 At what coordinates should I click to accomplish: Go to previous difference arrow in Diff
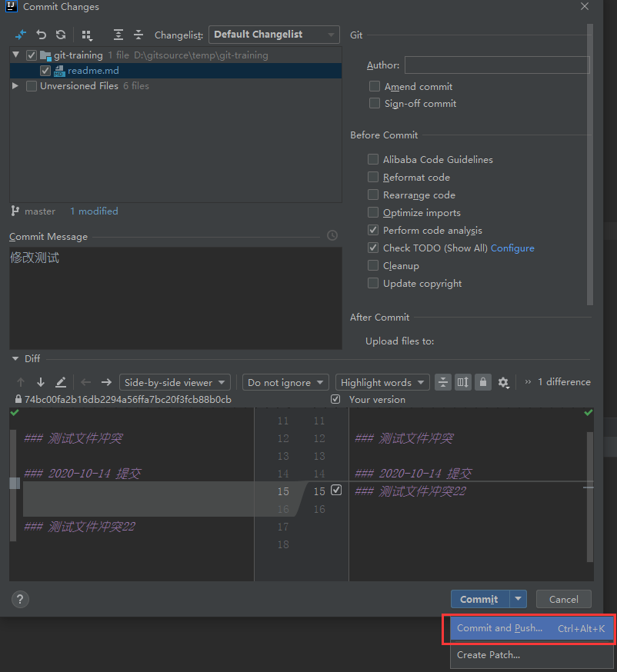[x=21, y=382]
